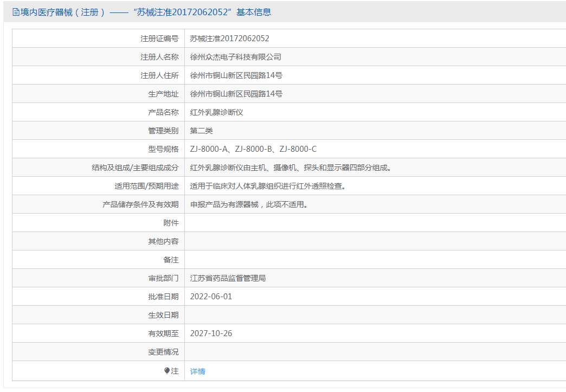The image size is (566, 392).
Task: Click the lightbulb icon beside 注
Action: [167, 371]
